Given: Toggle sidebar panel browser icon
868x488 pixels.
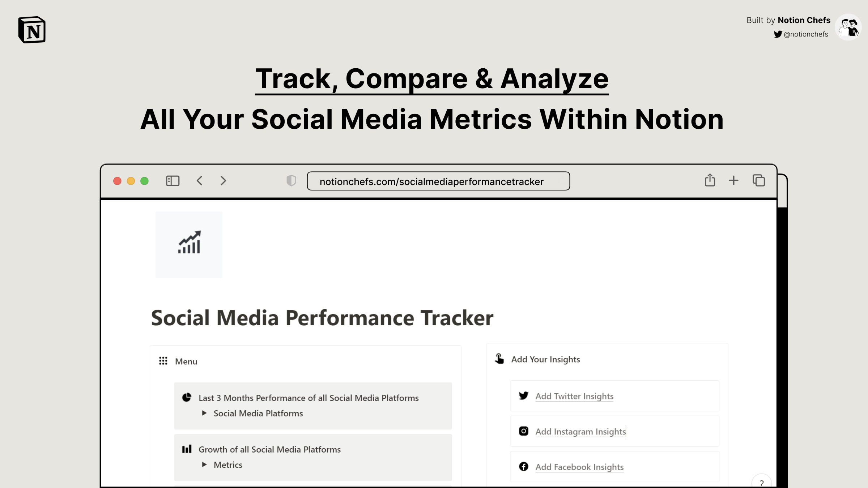Looking at the screenshot, I should pos(173,181).
